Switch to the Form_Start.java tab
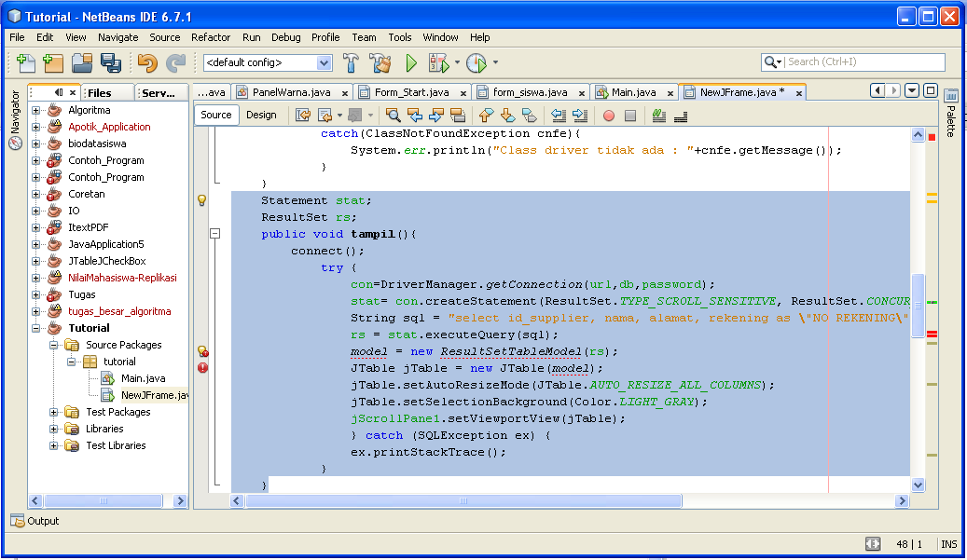Image resolution: width=967 pixels, height=560 pixels. tap(411, 92)
